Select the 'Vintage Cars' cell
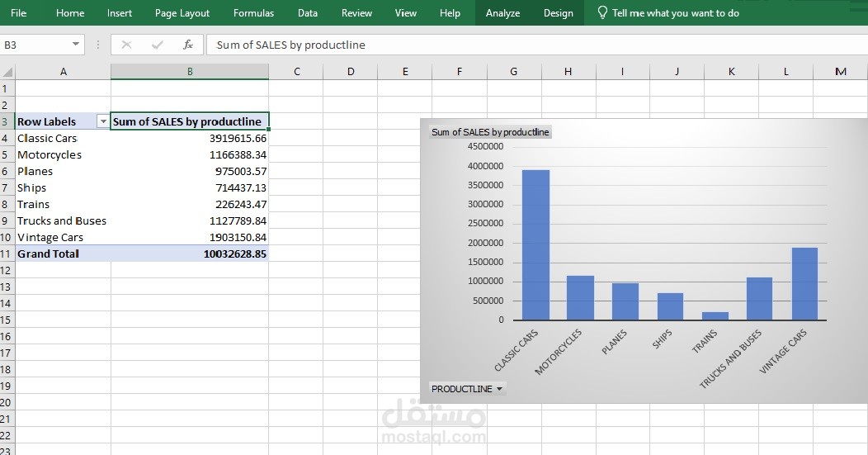 (x=63, y=237)
